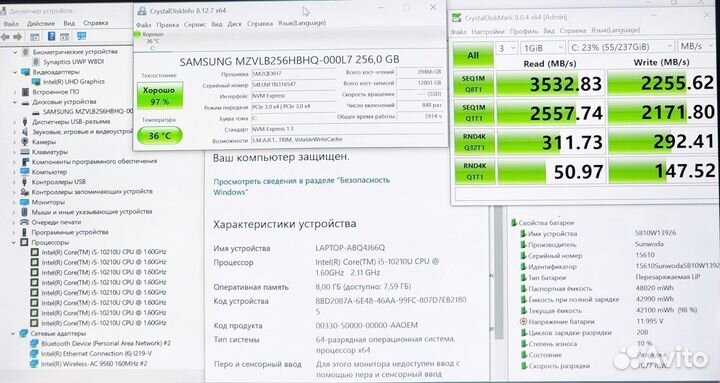Click the green Хорошо disk status indicator dot
The image size is (720, 383).
[x=137, y=34]
